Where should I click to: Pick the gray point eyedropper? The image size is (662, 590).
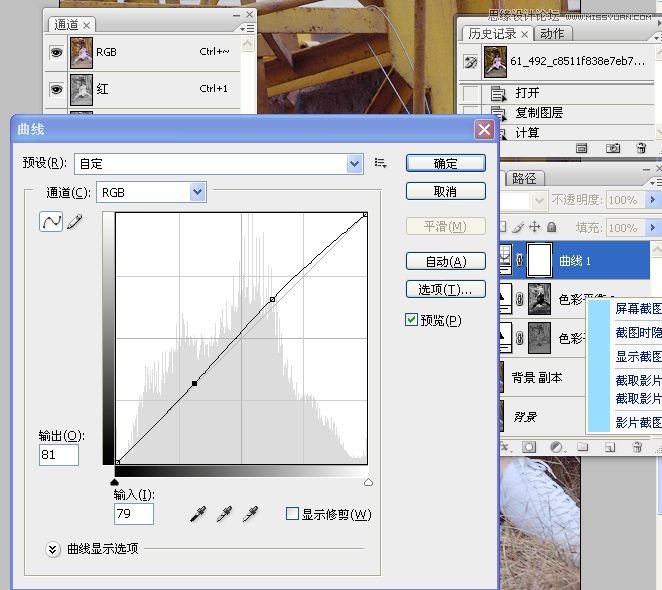click(x=224, y=514)
